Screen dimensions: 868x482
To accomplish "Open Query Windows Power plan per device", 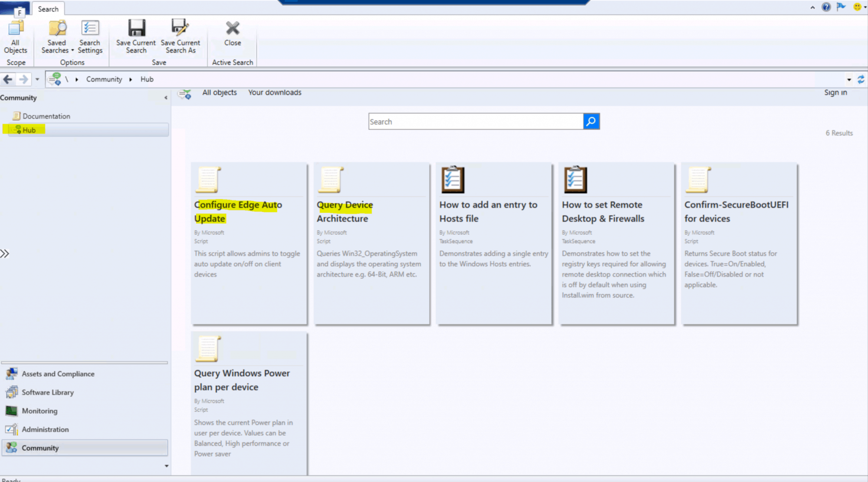I will (x=242, y=380).
